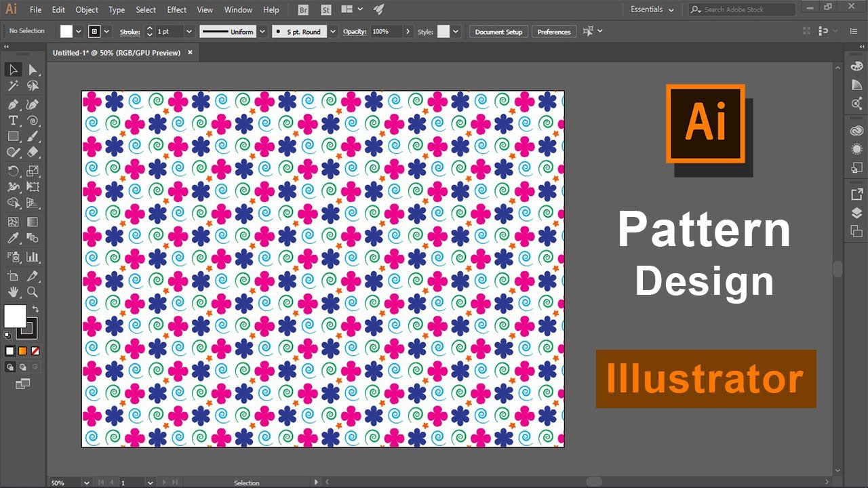Viewport: 868px width, 488px height.
Task: Select the Eyedropper tool
Action: (13, 238)
